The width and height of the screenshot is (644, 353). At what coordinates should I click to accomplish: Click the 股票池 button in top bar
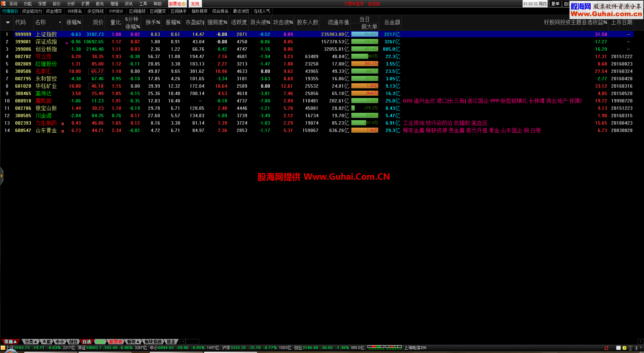tap(177, 4)
